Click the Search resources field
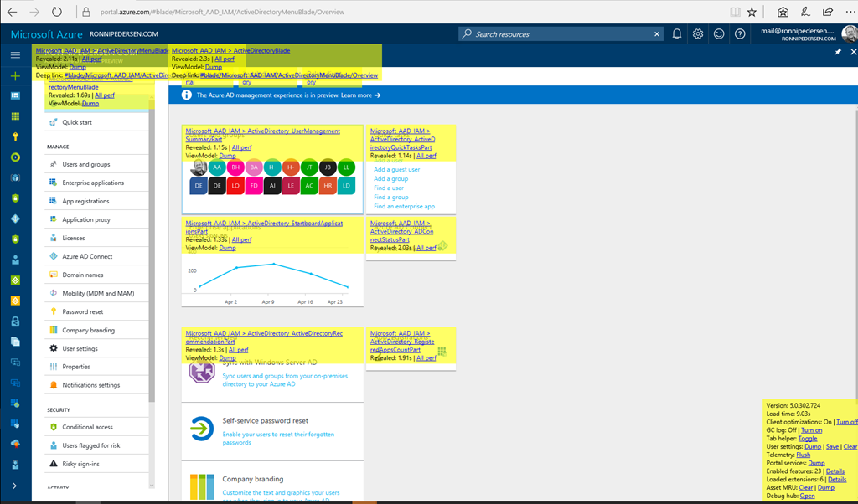Screen dimensions: 858x504 point(561,33)
